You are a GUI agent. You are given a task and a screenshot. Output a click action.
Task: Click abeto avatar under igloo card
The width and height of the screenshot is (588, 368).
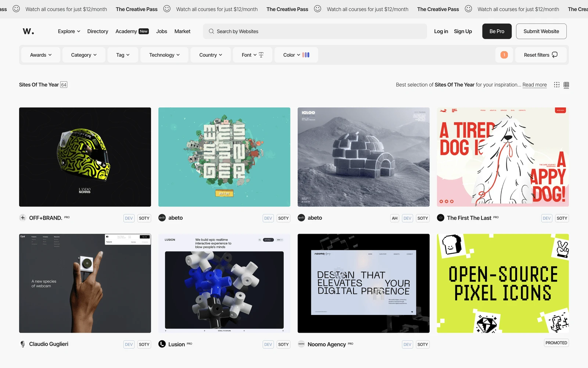301,218
